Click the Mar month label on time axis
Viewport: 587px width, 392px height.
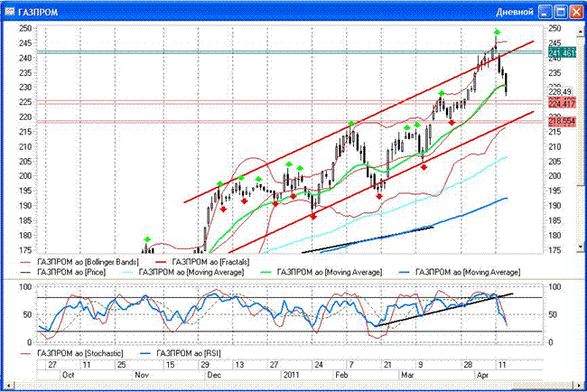click(x=407, y=375)
